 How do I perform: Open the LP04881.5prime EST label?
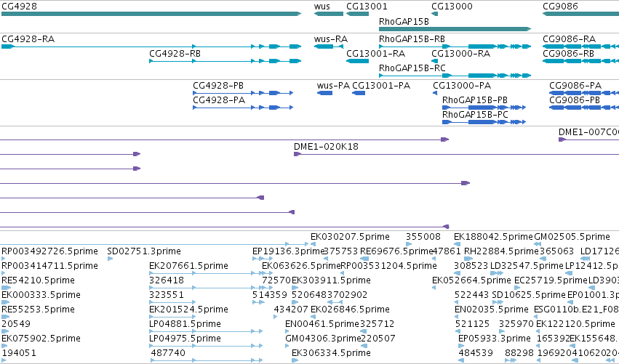[x=185, y=324]
